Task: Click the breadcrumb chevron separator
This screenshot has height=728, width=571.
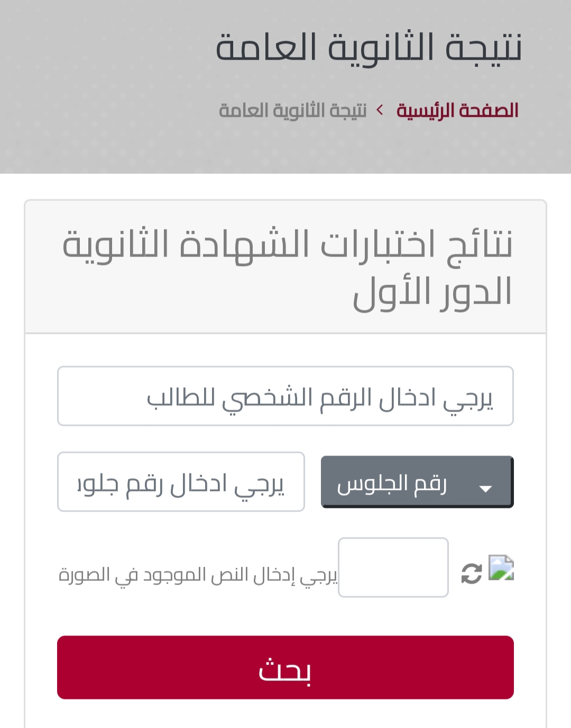Action: [x=380, y=110]
